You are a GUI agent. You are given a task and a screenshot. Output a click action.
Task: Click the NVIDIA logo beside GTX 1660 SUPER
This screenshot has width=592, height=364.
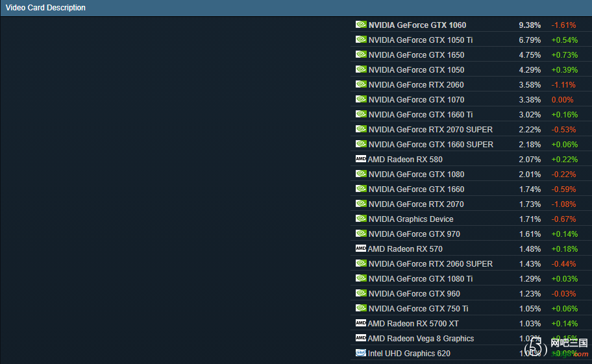[x=361, y=144]
